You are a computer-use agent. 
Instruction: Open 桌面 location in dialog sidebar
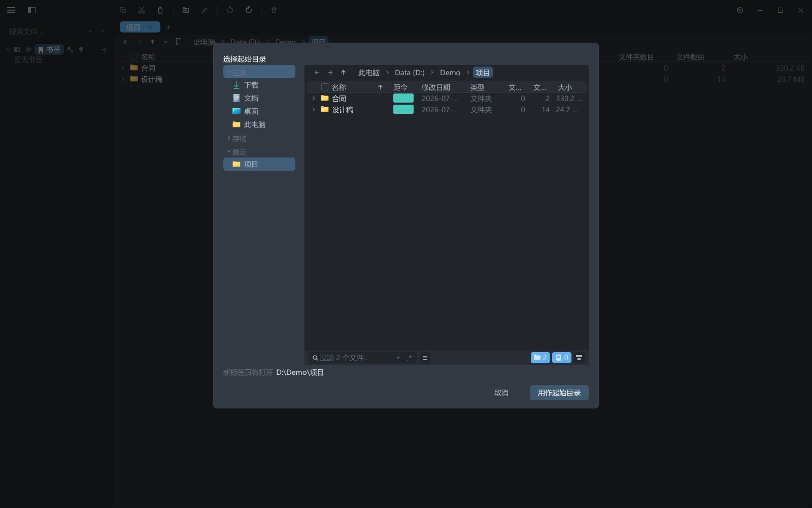click(x=259, y=111)
